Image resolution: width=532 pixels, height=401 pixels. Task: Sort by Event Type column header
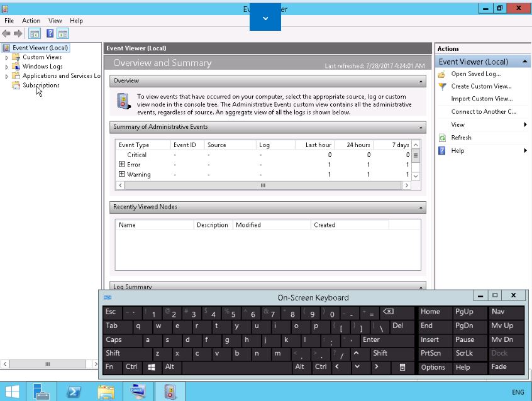143,145
